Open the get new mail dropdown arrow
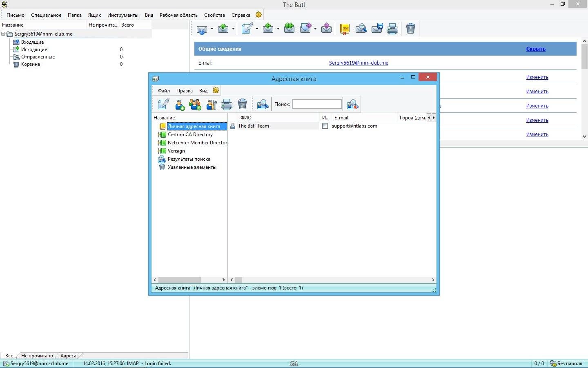Screen dimensions: 588x368 tap(212, 29)
